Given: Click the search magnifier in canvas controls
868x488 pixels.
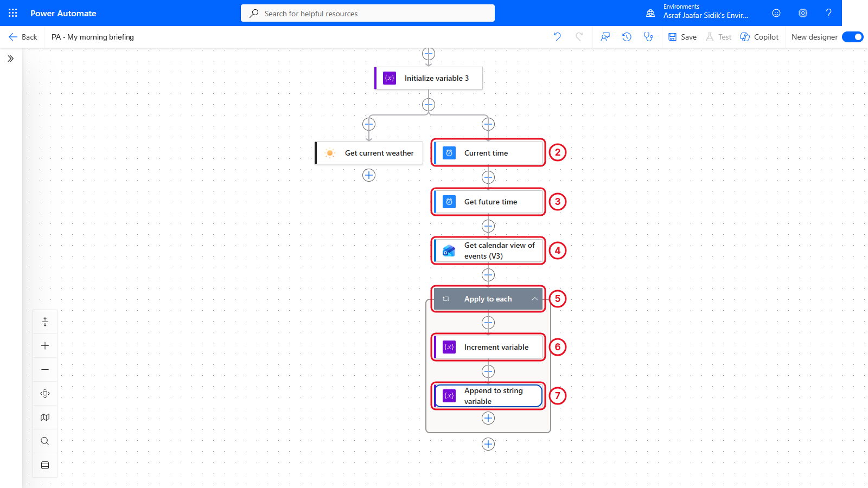Looking at the screenshot, I should [x=45, y=441].
